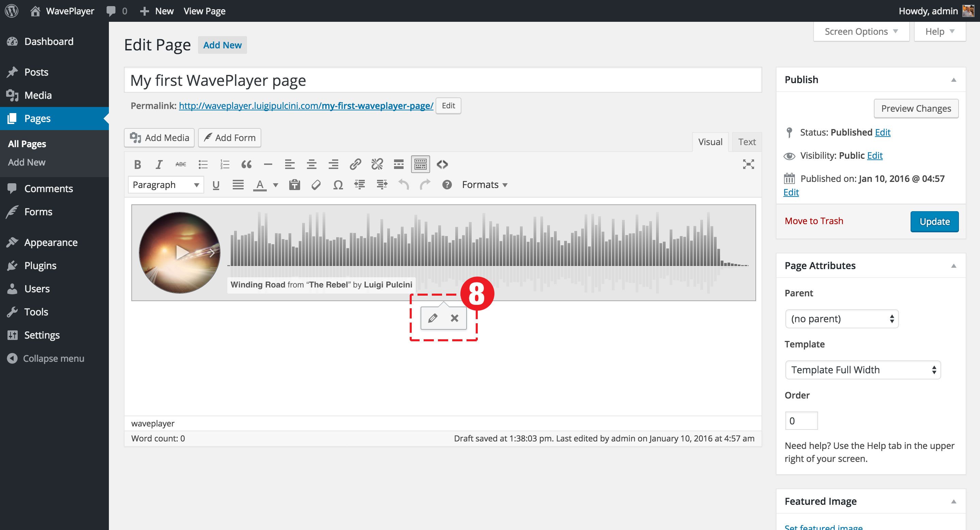Enable distraction-free writing mode

tap(748, 165)
